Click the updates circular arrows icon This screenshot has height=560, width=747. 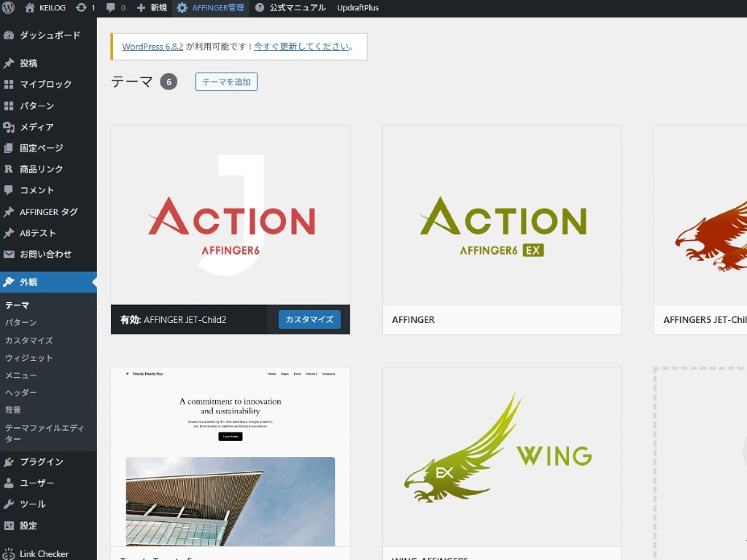point(82,7)
